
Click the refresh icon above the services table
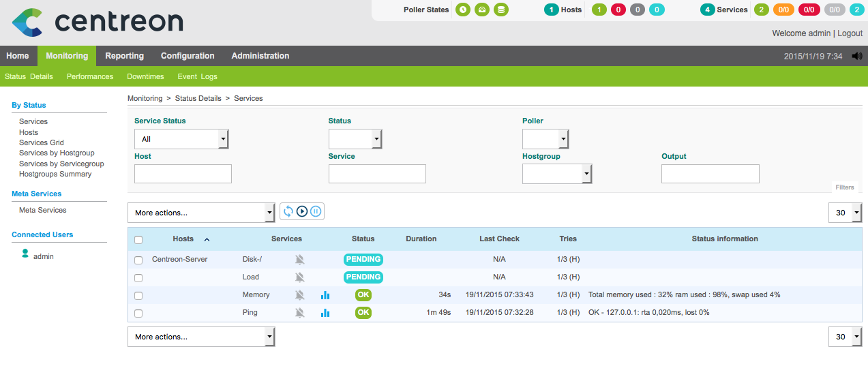pyautogui.click(x=288, y=212)
